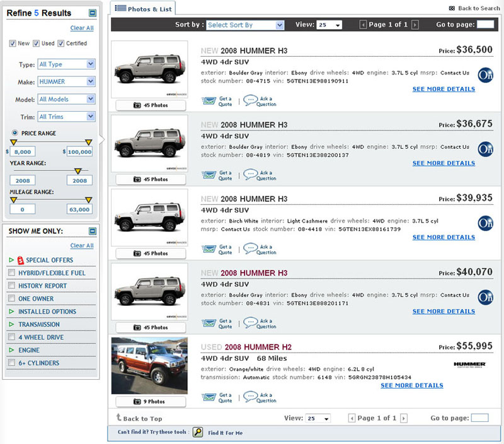
Task: Click the orange Hummer H2 photo thumbnail
Action: (149, 366)
